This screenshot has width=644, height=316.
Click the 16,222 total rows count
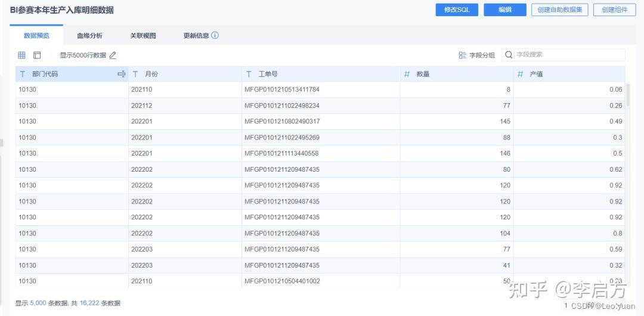(x=89, y=303)
